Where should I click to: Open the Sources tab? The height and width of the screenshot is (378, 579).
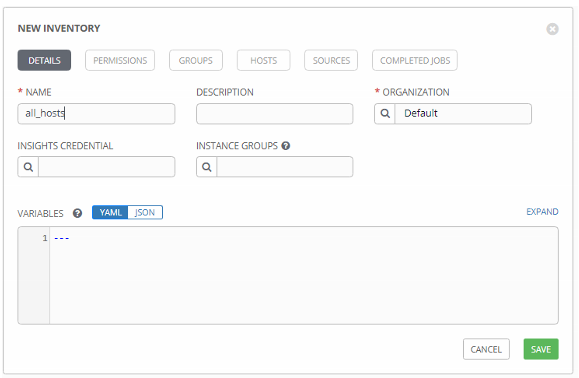click(x=331, y=60)
